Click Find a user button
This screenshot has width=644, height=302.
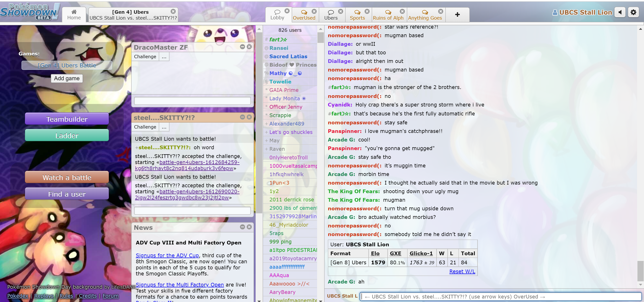coord(67,194)
